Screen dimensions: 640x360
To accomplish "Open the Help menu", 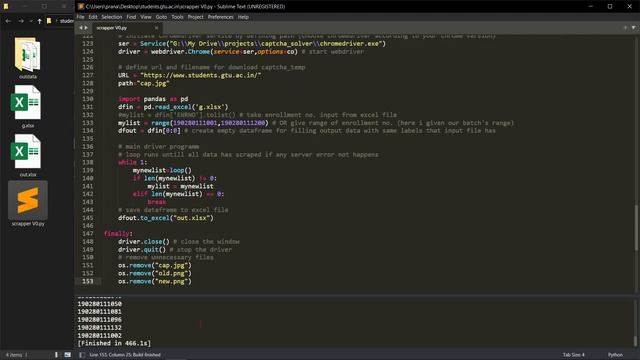I will [243, 17].
